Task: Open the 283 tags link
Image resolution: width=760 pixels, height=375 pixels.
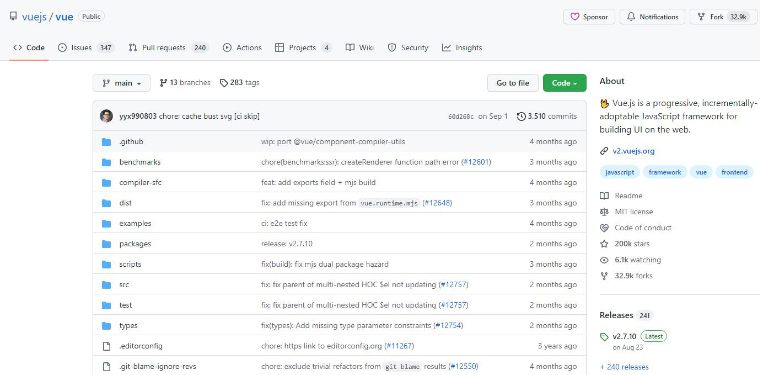Action: (x=239, y=83)
